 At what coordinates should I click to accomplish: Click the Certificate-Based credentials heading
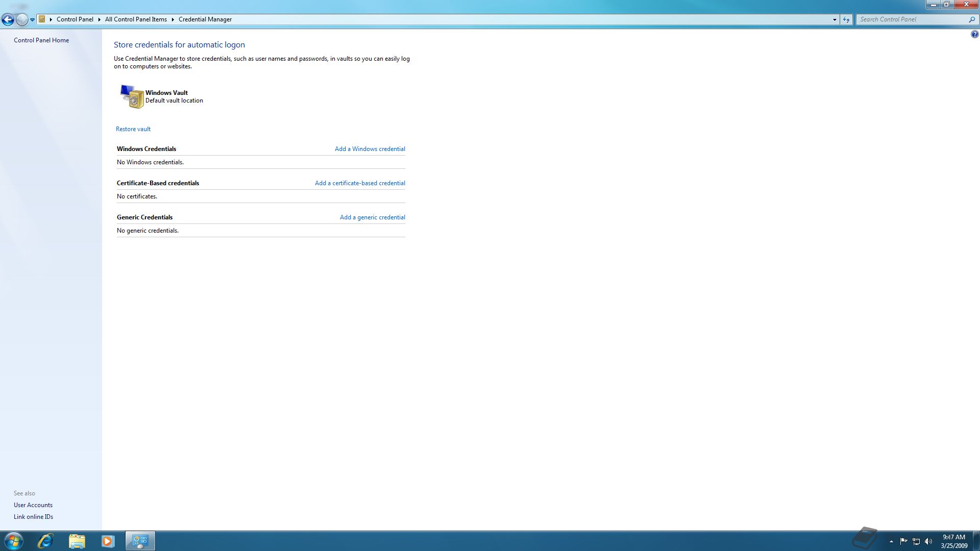point(158,183)
